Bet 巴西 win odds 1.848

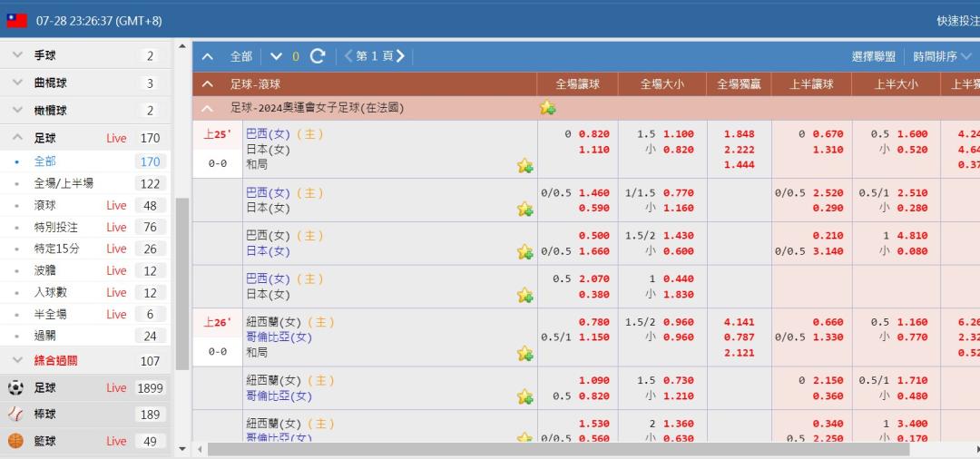point(740,133)
